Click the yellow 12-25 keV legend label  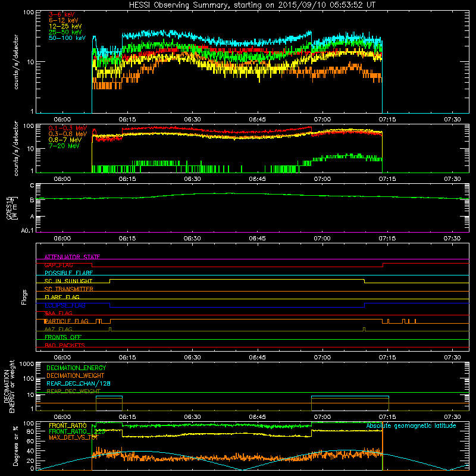(x=65, y=26)
